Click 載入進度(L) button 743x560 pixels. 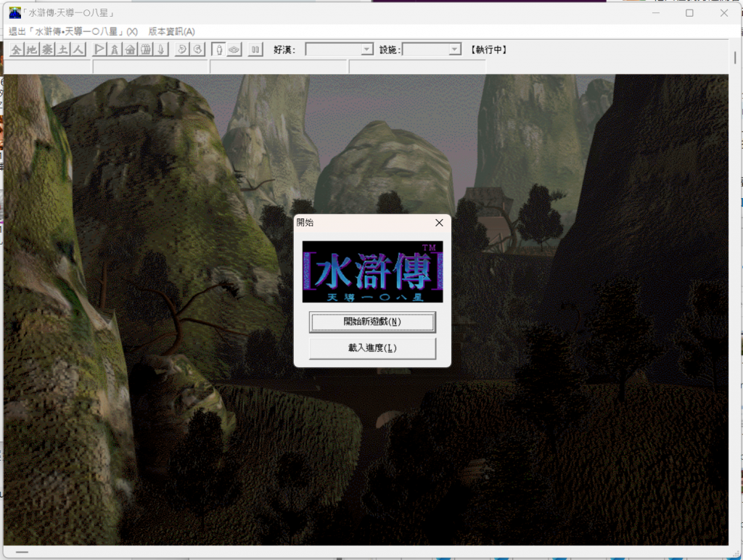click(372, 348)
